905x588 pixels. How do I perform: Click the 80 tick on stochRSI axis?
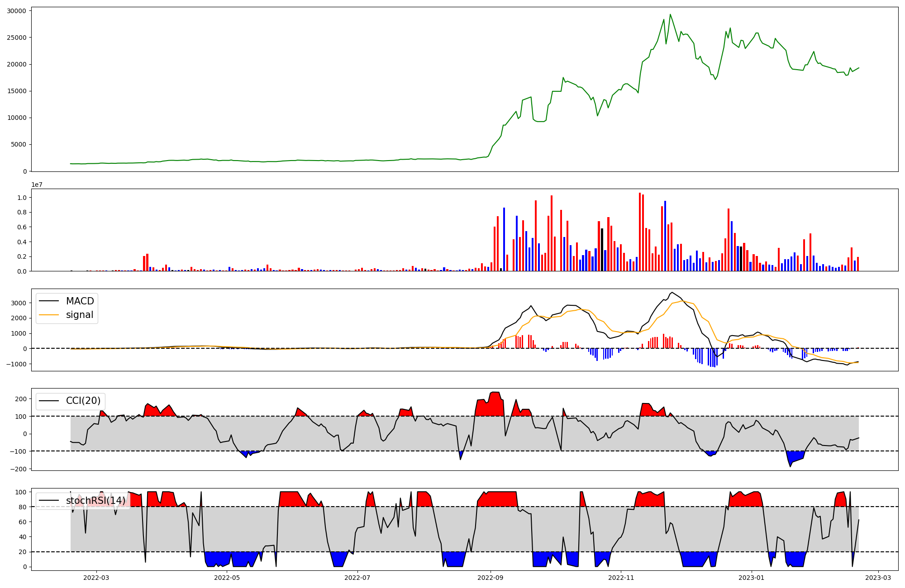23,507
